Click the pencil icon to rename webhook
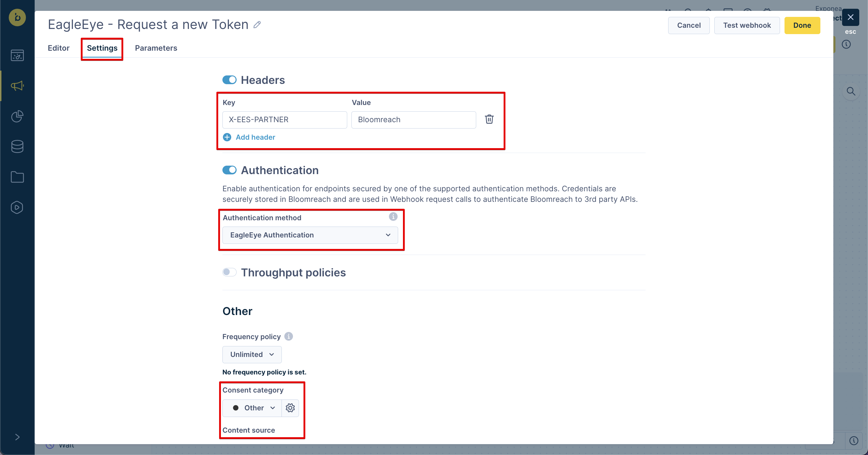The height and width of the screenshot is (455, 868). [257, 25]
